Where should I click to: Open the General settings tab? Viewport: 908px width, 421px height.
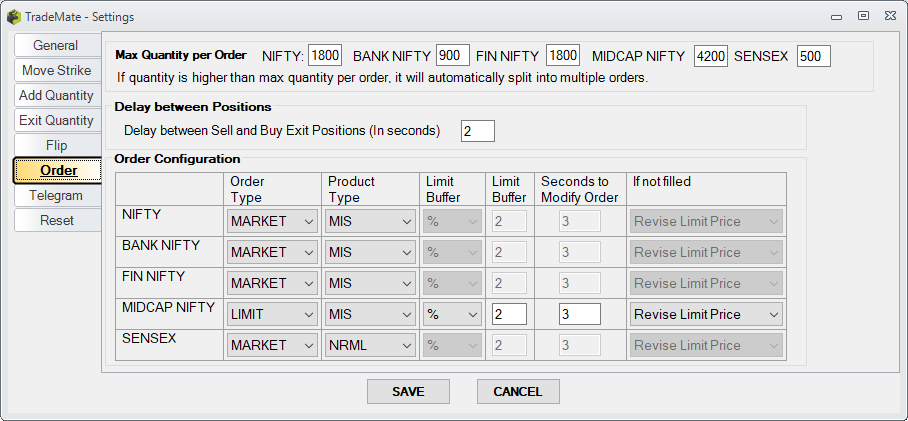[57, 45]
